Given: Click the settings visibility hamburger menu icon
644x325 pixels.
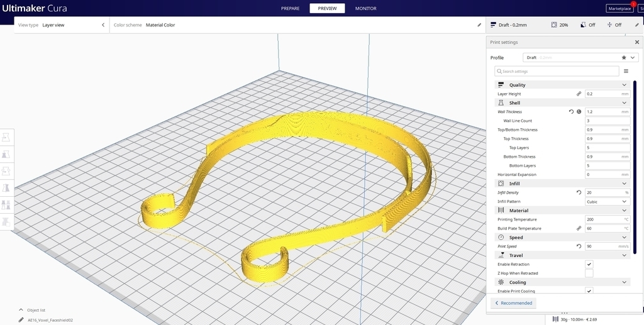Looking at the screenshot, I should coord(626,71).
